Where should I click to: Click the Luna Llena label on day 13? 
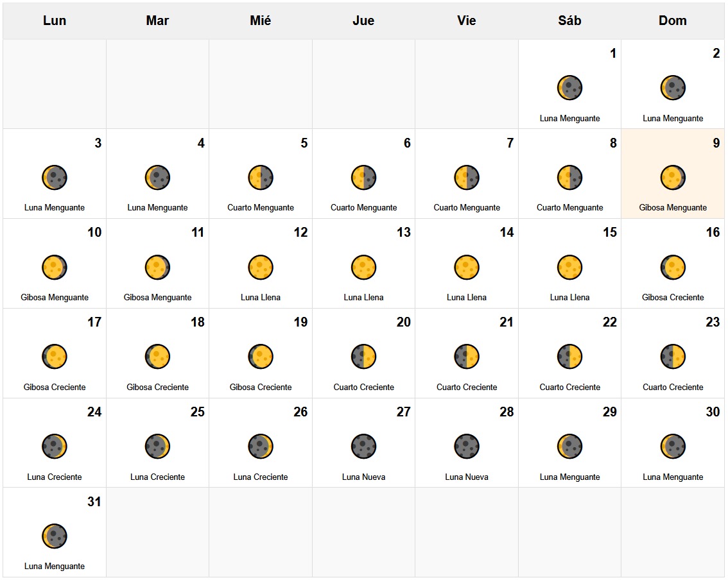pos(363,298)
